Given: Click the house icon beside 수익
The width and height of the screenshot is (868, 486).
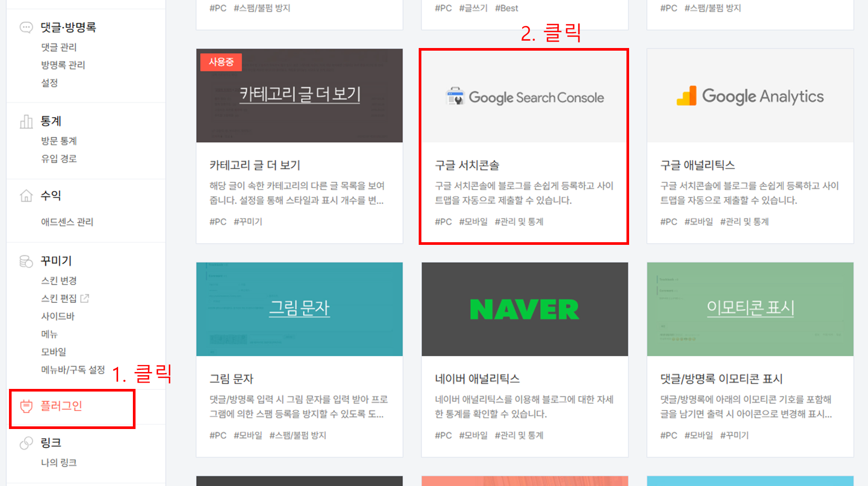Looking at the screenshot, I should 26,196.
